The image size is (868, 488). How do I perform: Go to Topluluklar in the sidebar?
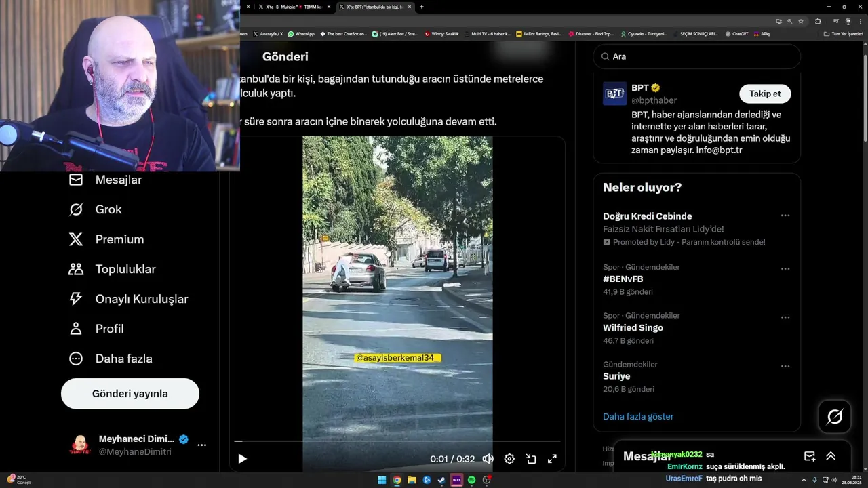[x=112, y=269]
